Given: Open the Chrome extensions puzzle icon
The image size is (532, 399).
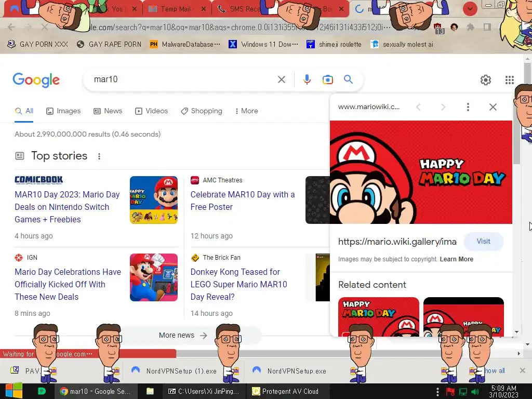Looking at the screenshot, I should [471, 27].
